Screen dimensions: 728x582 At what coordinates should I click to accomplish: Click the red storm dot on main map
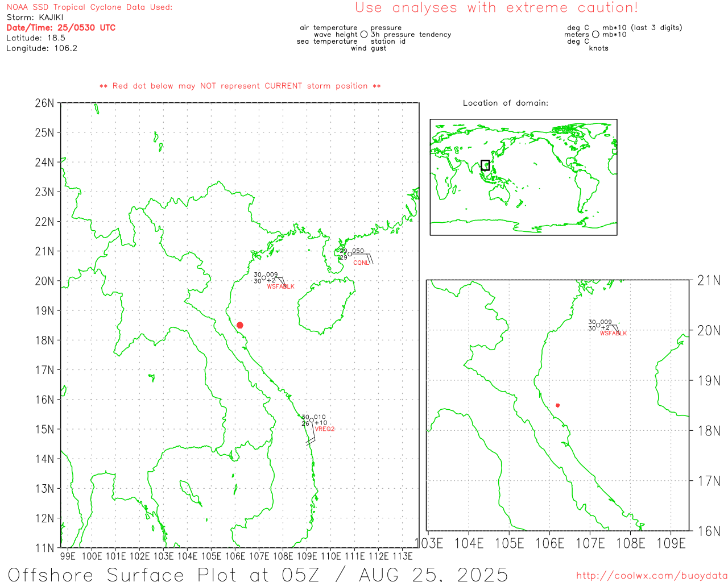click(240, 325)
